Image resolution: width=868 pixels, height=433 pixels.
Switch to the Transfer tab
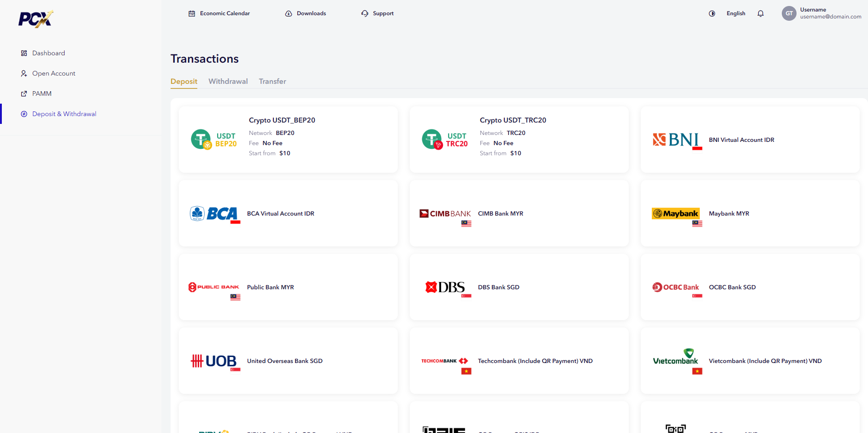(272, 82)
